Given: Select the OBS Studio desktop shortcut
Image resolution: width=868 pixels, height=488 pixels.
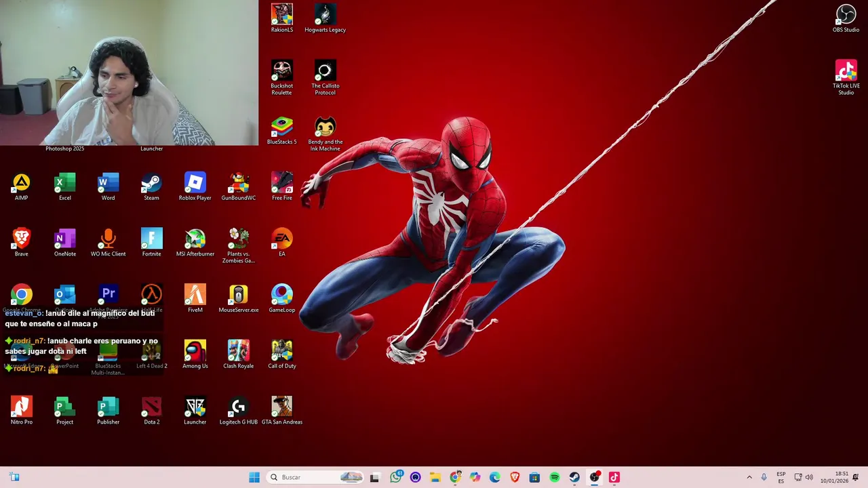Looking at the screenshot, I should [846, 18].
